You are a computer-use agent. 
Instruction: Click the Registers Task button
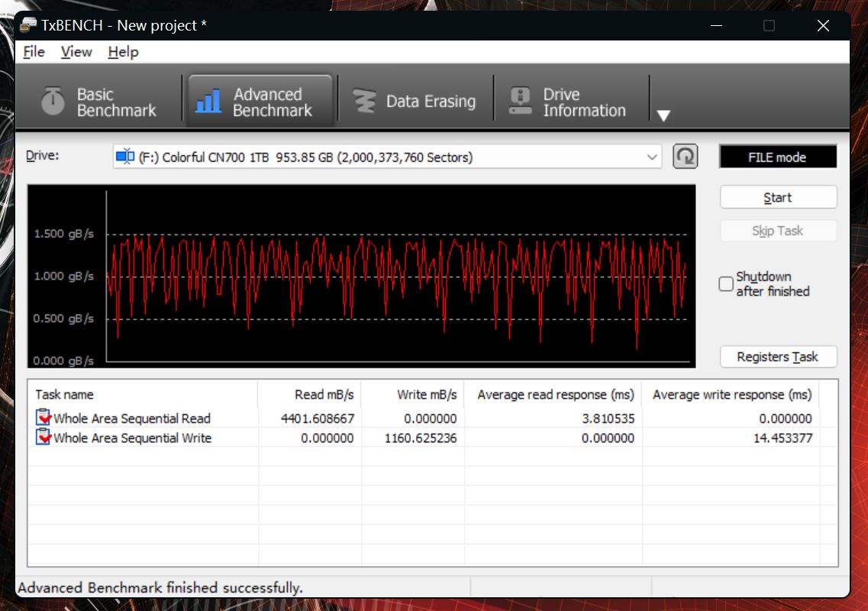tap(777, 357)
